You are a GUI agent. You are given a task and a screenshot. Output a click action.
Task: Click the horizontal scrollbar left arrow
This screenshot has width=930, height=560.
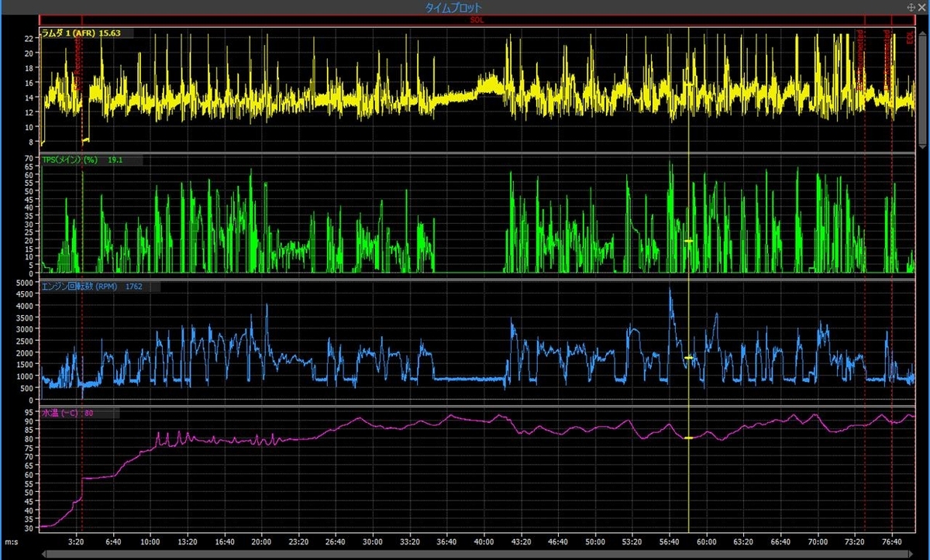click(44, 553)
